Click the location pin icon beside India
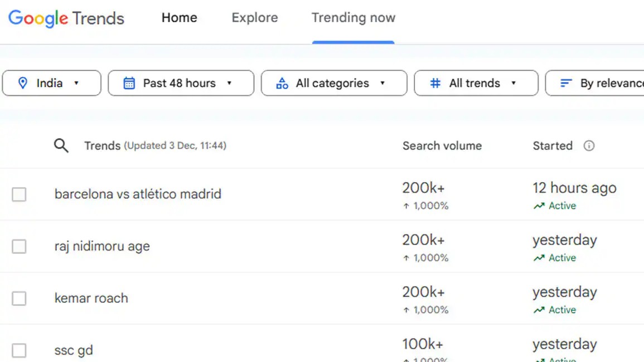This screenshot has height=362, width=644. 23,83
